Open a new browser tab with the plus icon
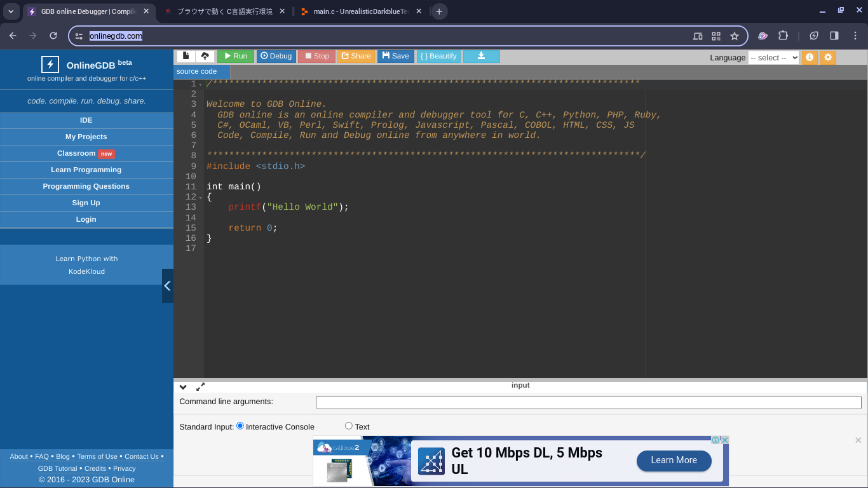868x488 pixels. click(439, 11)
